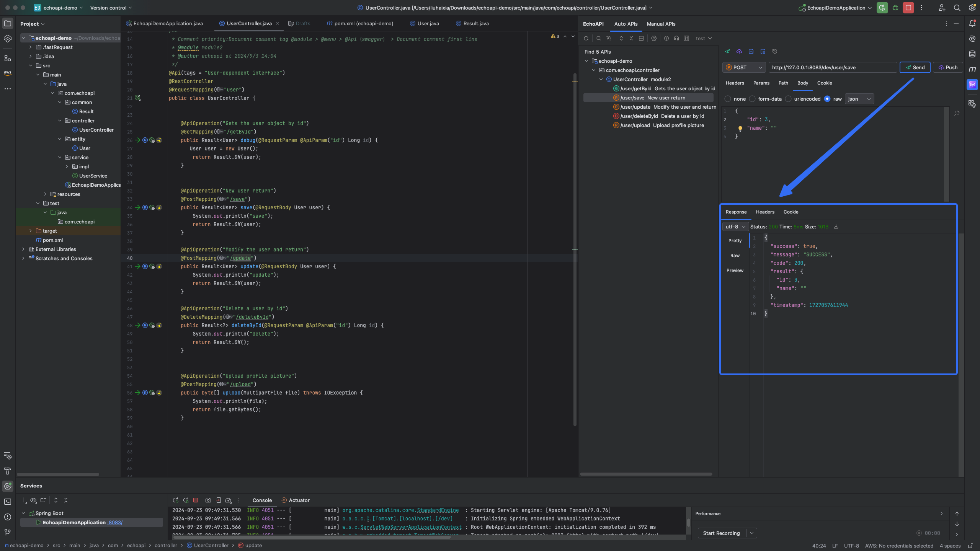
Task: Open UserService in the Project tree
Action: tap(93, 176)
